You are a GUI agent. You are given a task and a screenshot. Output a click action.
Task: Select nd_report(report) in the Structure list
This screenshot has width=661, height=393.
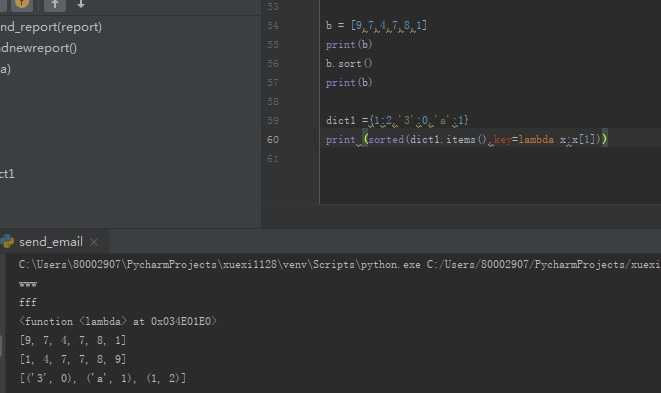click(x=51, y=27)
